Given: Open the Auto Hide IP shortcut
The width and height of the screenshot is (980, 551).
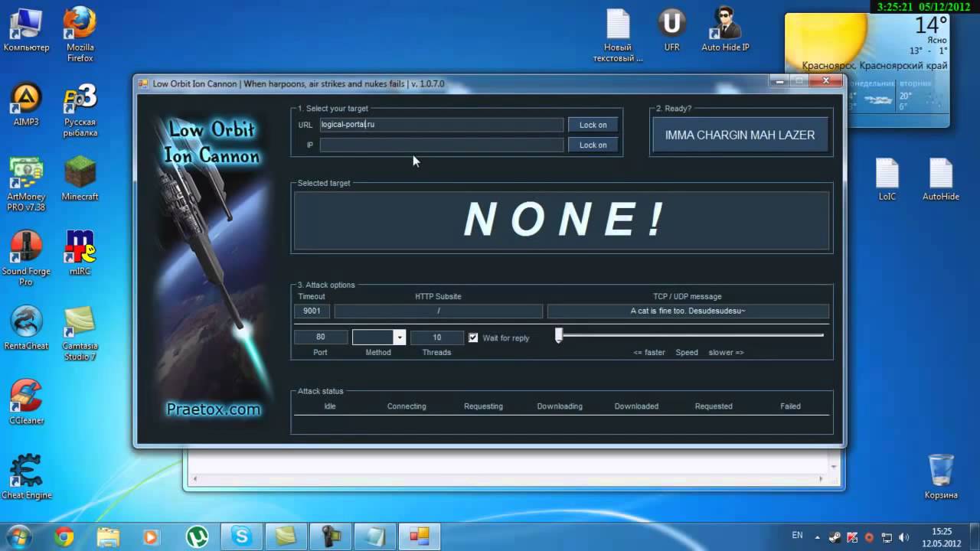Looking at the screenshot, I should click(725, 31).
